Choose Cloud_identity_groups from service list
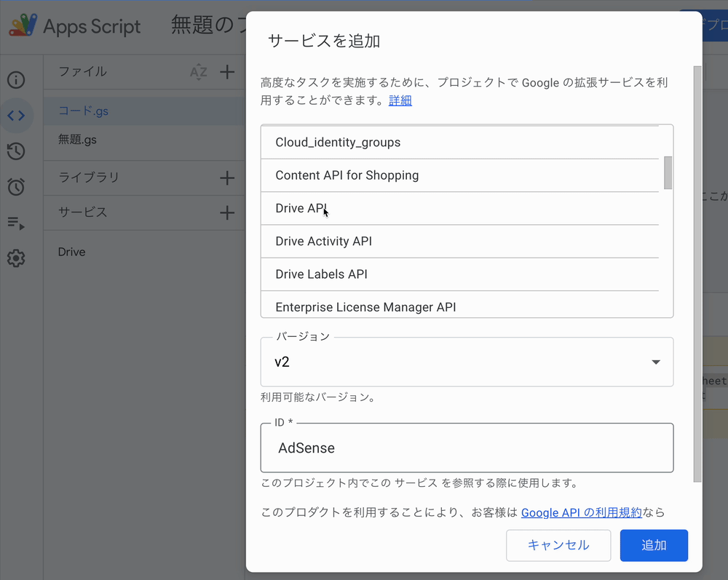This screenshot has height=580, width=728. 459,143
